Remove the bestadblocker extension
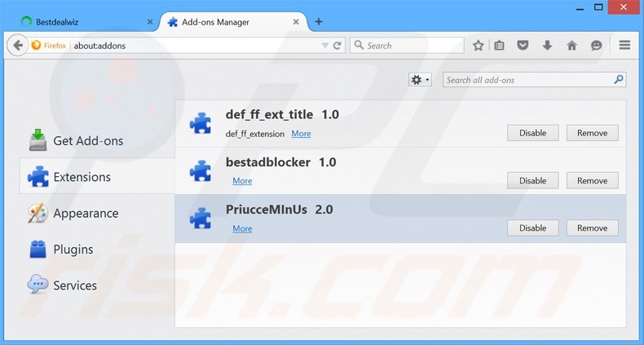Image resolution: width=644 pixels, height=345 pixels. 593,181
